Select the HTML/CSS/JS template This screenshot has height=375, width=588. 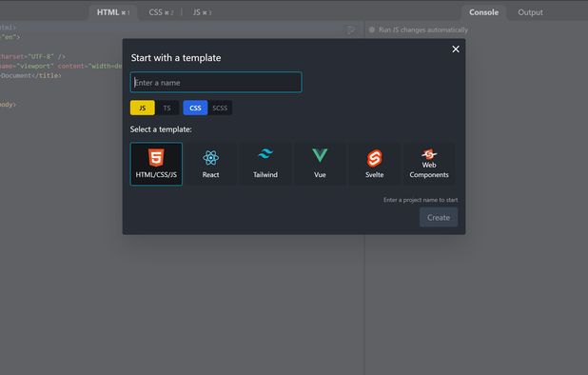tap(156, 164)
